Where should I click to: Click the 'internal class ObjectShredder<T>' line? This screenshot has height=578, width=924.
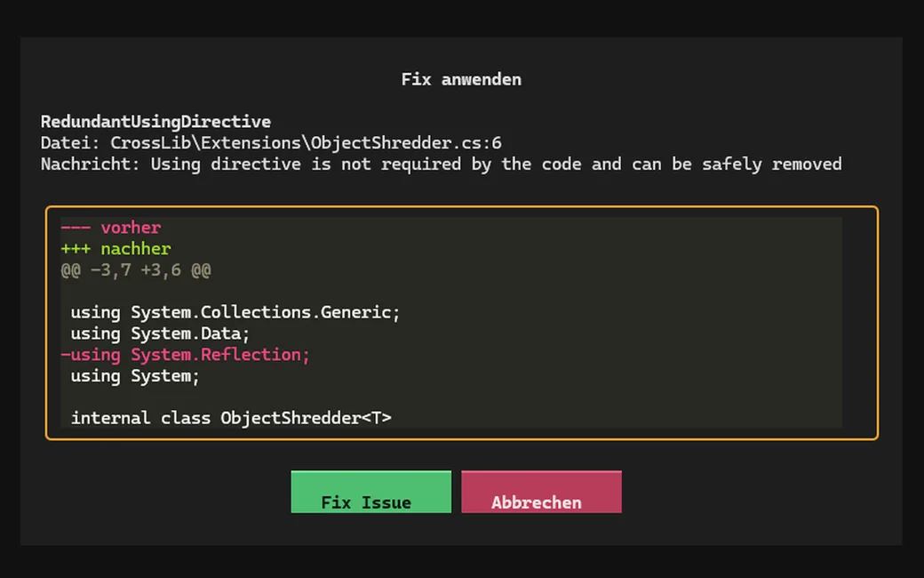tap(231, 418)
